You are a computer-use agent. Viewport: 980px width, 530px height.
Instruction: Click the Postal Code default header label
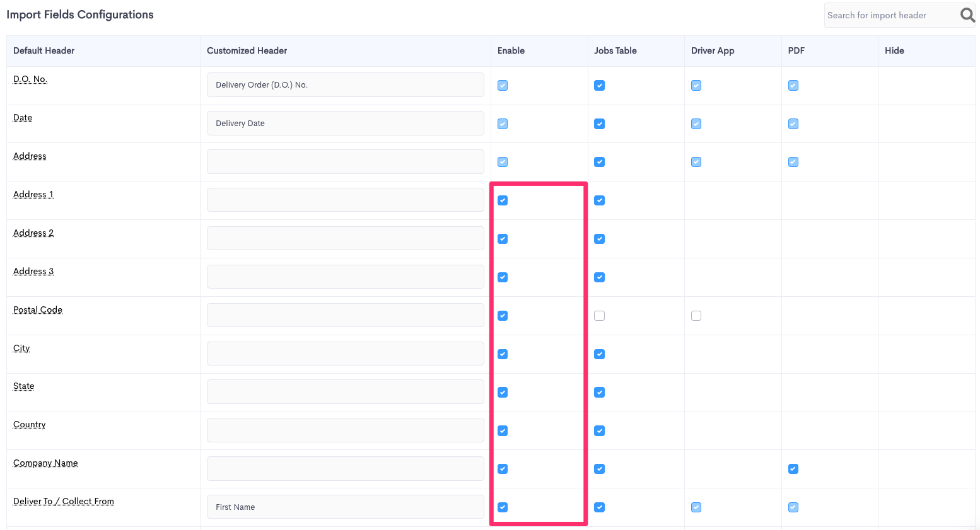coord(38,310)
